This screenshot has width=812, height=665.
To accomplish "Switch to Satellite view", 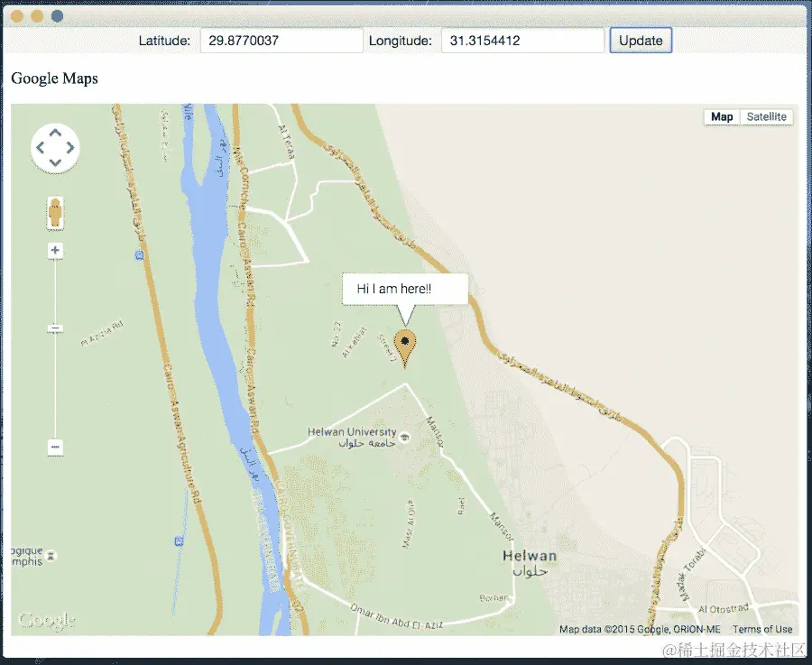I will tap(766, 117).
